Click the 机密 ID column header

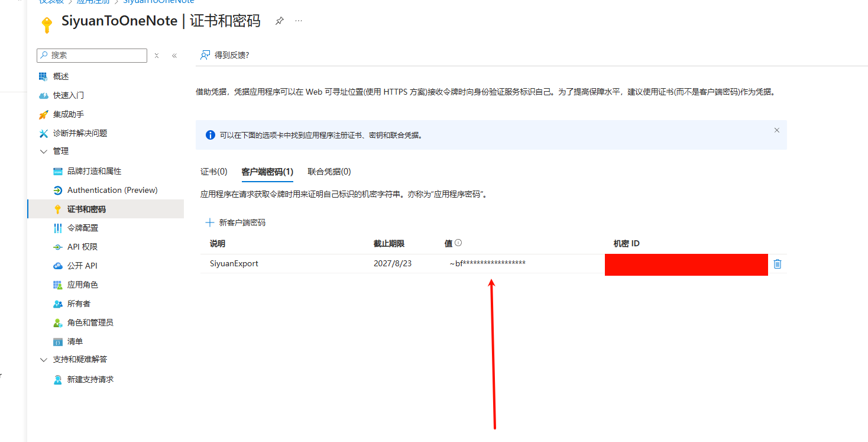[627, 244]
